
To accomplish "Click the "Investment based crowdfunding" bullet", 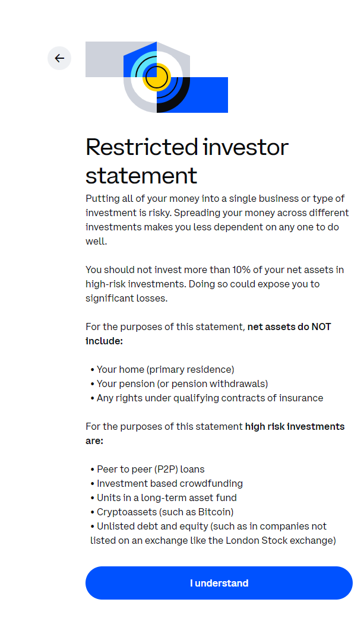I will click(x=169, y=483).
